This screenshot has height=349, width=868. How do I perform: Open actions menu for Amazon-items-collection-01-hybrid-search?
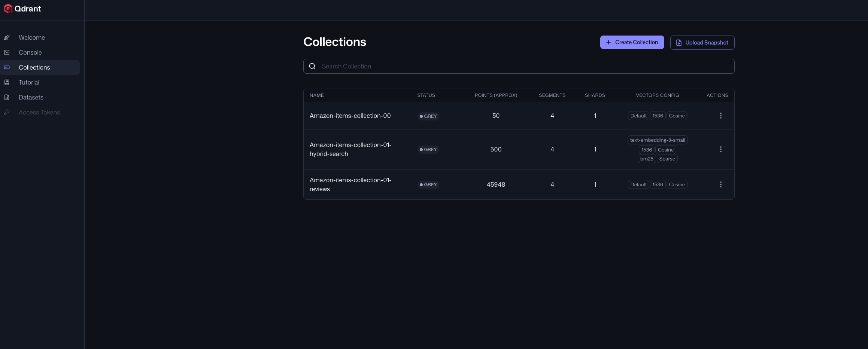[721, 149]
